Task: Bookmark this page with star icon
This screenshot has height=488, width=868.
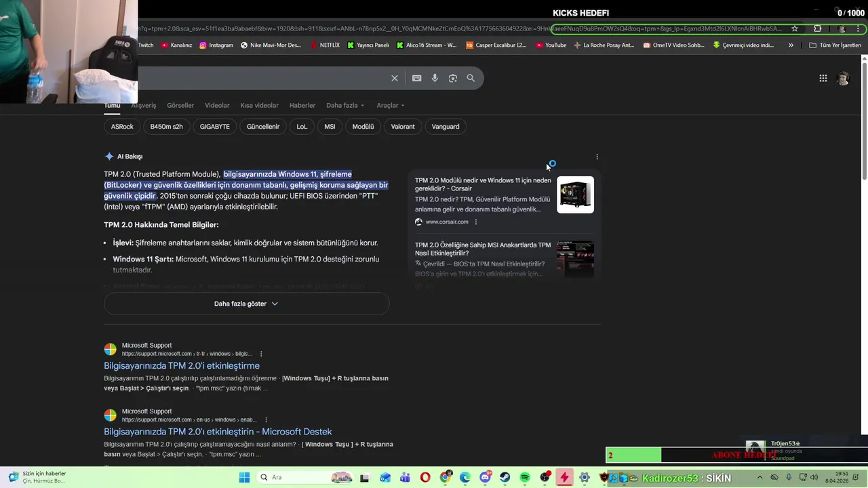Action: (795, 28)
